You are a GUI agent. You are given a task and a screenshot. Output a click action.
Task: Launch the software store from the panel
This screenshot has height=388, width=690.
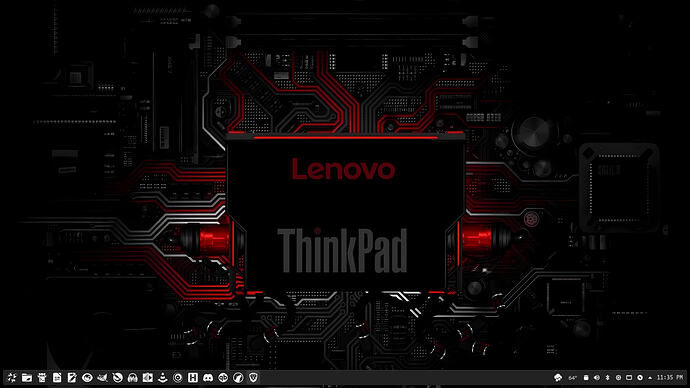42,377
